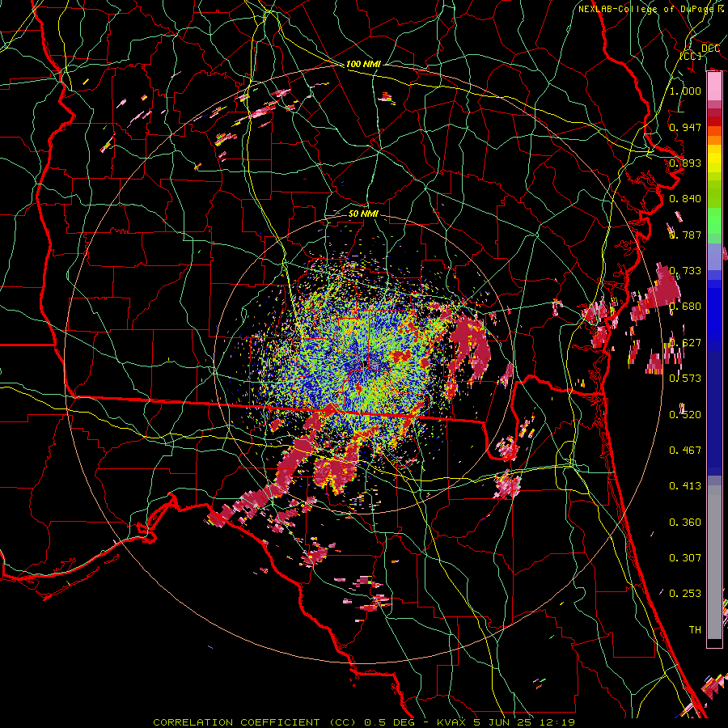Click the gray bottom segment of color bar
This screenshot has width=728, height=728.
click(714, 563)
